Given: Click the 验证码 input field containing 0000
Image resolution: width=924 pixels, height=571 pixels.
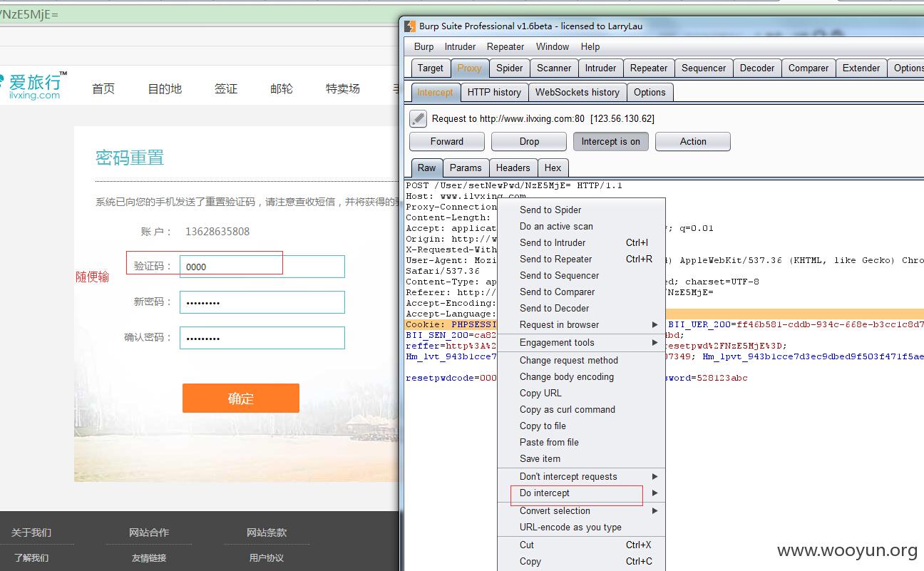Looking at the screenshot, I should (x=262, y=267).
